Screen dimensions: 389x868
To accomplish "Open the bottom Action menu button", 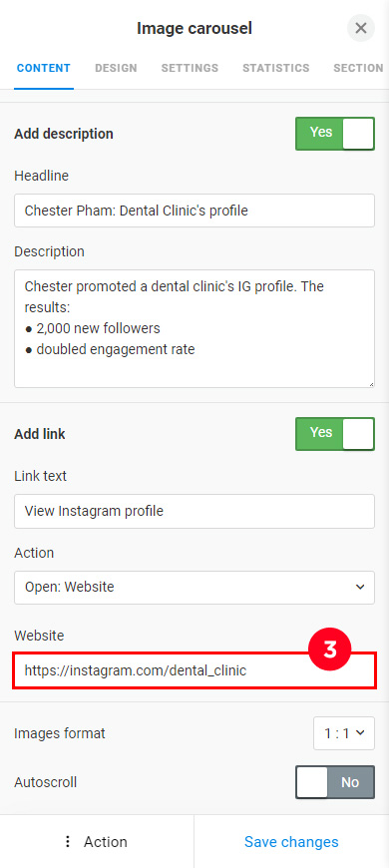I will [x=97, y=842].
